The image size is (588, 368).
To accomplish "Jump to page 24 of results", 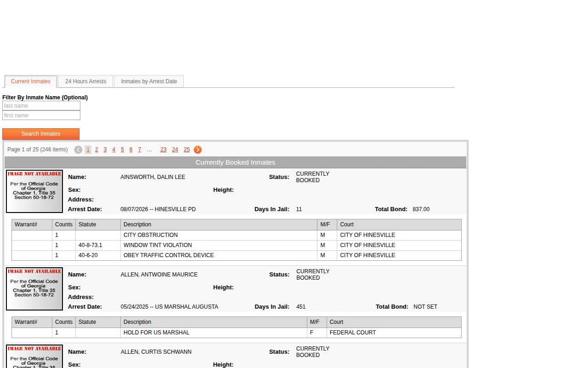I will 175,149.
